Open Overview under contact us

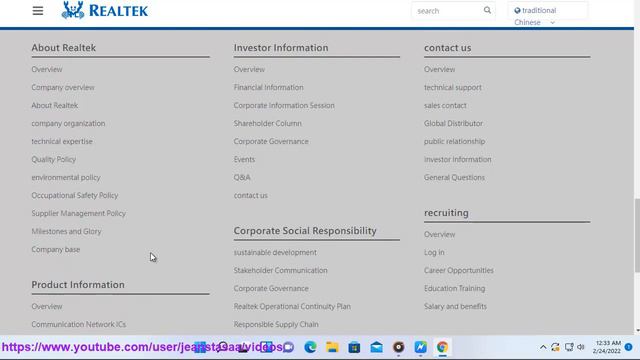click(440, 69)
